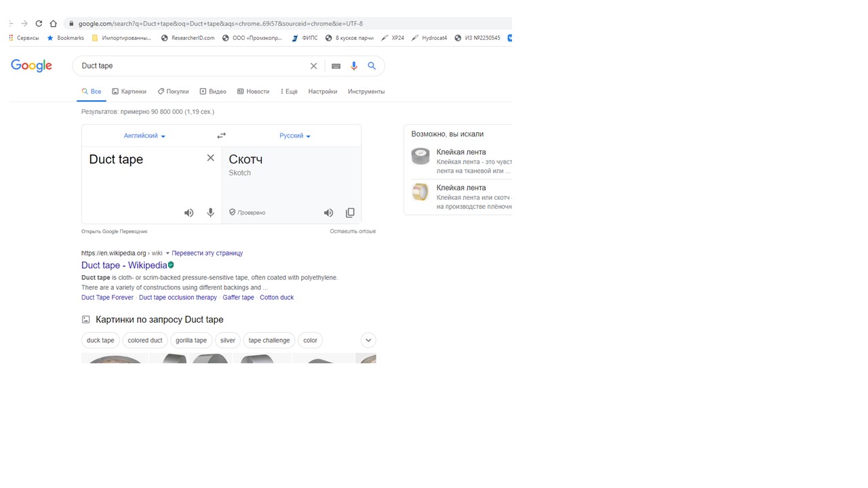Listen to the translation Скотч
Viewport: 868px width, 488px height.
[x=328, y=213]
